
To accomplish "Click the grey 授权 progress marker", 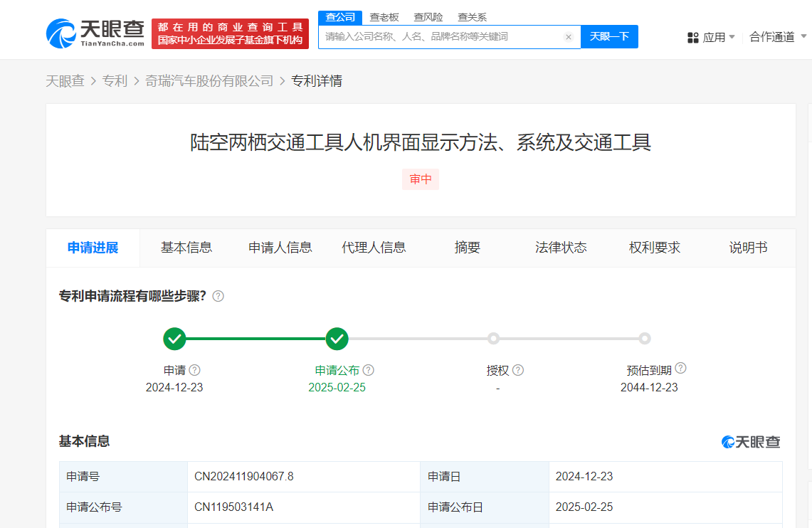I will click(493, 339).
